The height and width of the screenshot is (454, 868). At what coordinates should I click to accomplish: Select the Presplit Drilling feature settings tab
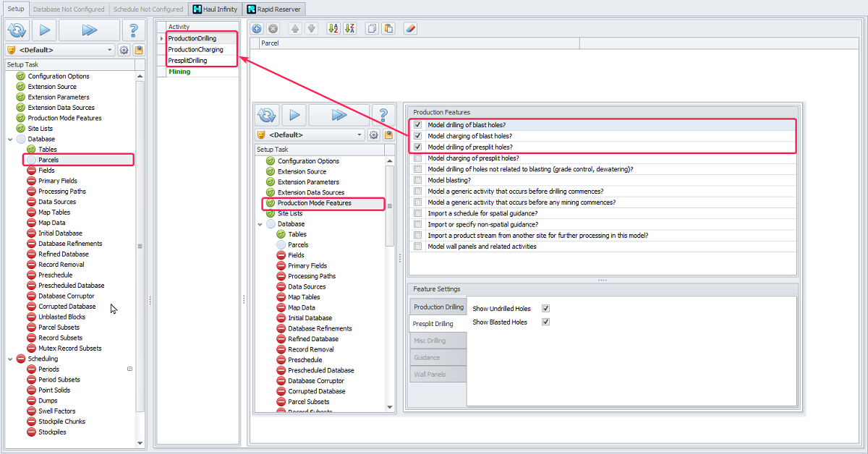tap(433, 324)
